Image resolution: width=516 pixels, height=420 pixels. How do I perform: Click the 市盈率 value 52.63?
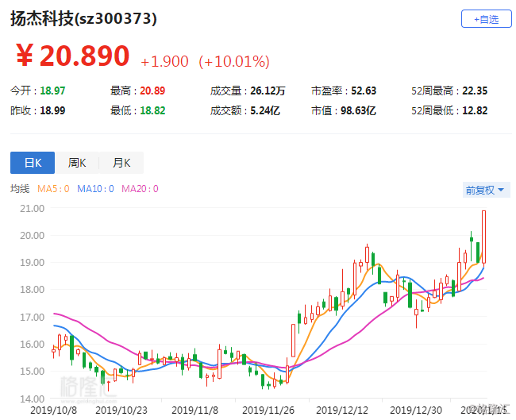click(364, 91)
